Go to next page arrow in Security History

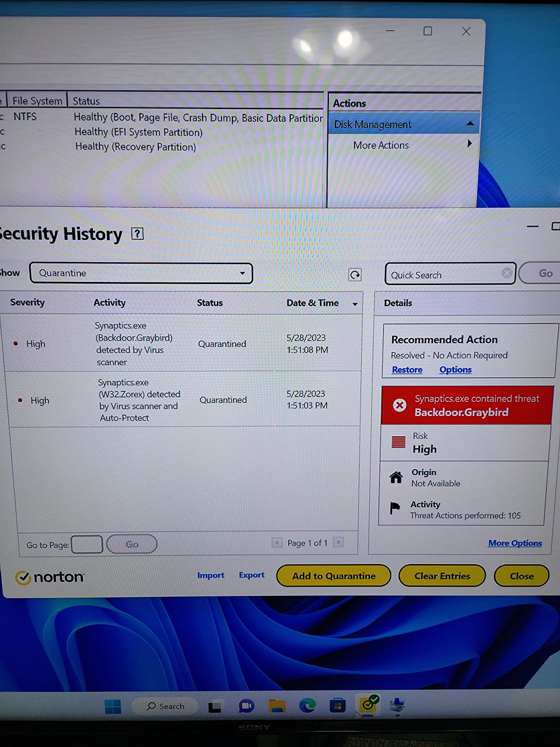click(x=339, y=542)
